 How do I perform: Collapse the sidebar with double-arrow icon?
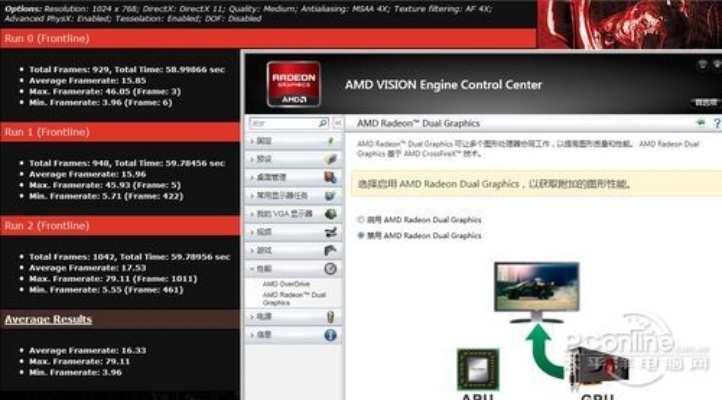tap(337, 123)
